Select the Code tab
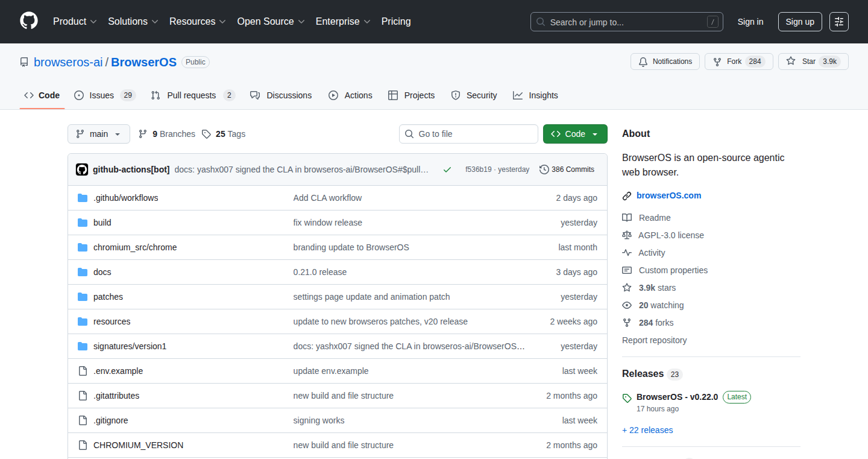The height and width of the screenshot is (459, 868). click(x=42, y=95)
